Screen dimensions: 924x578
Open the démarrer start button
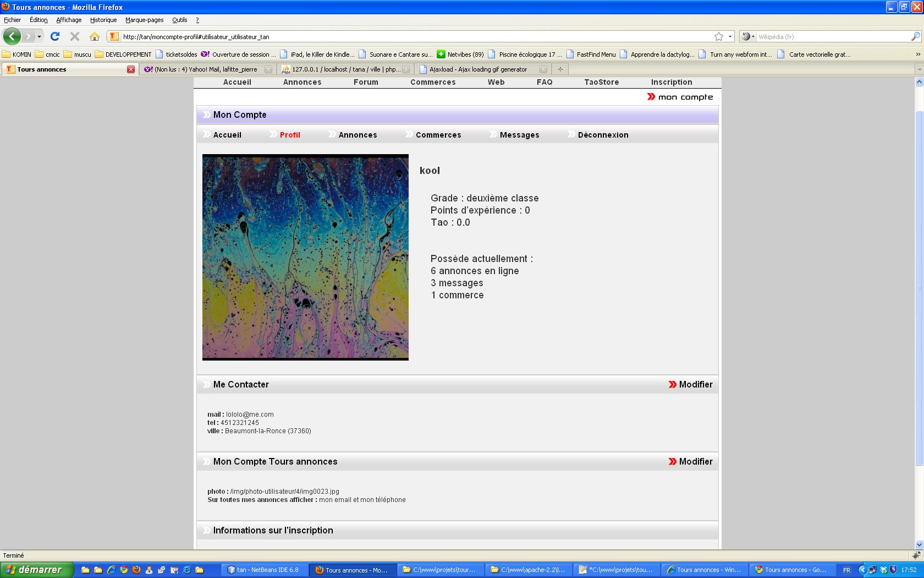(37, 570)
